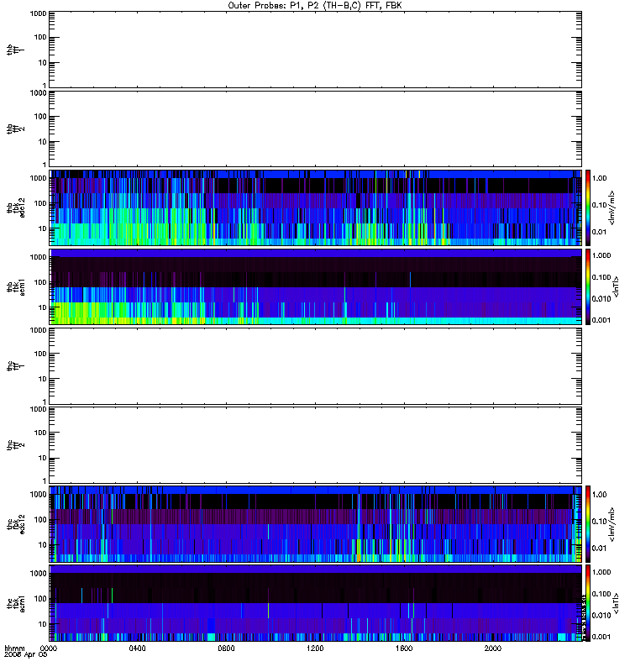Click the '0.100' value on thb scm1 colorbar
The width and height of the screenshot is (630, 672).
(x=601, y=277)
